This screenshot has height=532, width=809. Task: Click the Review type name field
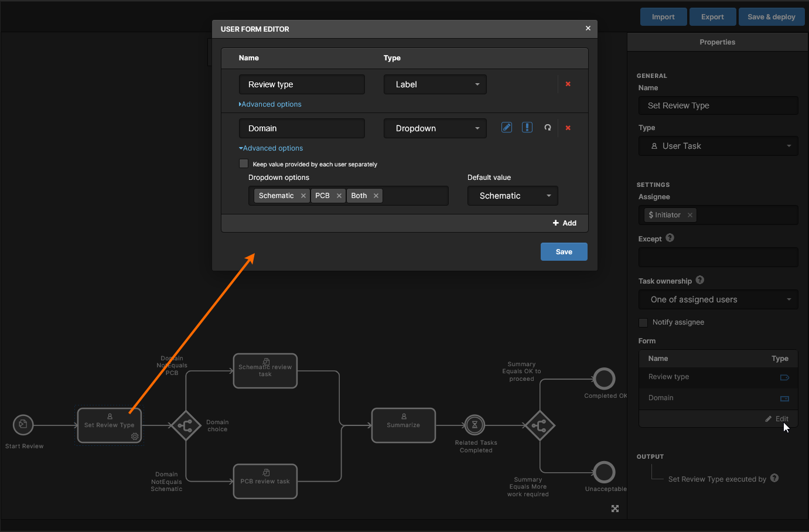point(302,84)
